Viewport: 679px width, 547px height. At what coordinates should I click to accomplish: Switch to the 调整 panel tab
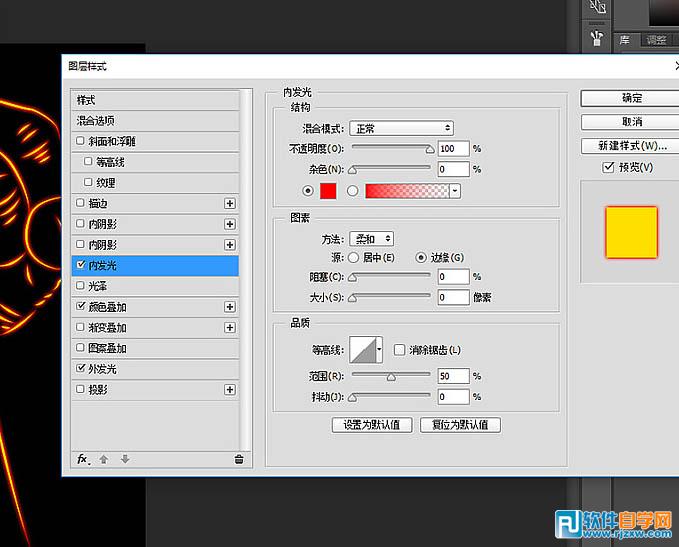click(656, 40)
